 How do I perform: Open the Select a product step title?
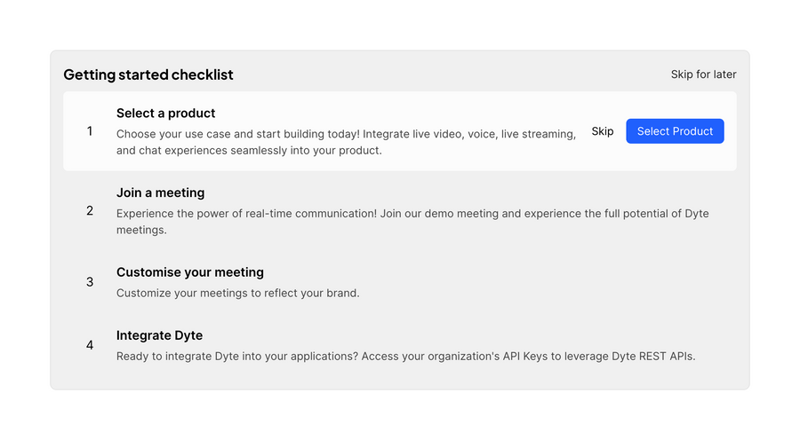click(x=166, y=113)
